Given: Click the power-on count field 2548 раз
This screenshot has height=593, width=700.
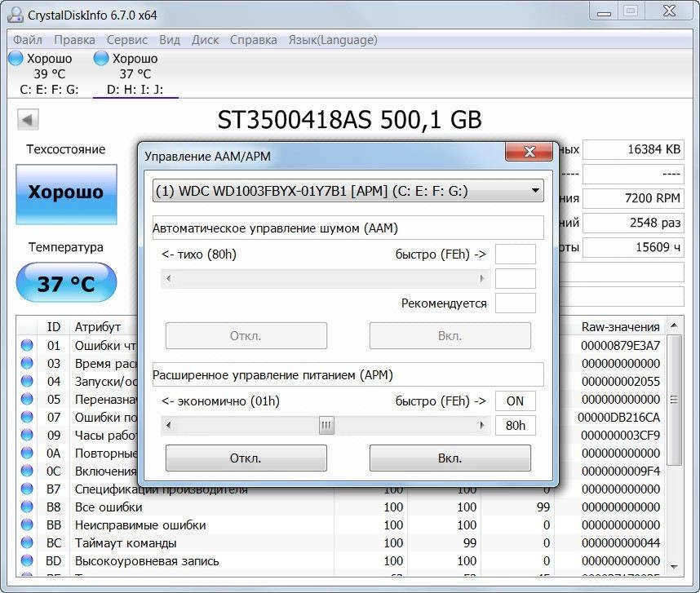Looking at the screenshot, I should tap(633, 222).
